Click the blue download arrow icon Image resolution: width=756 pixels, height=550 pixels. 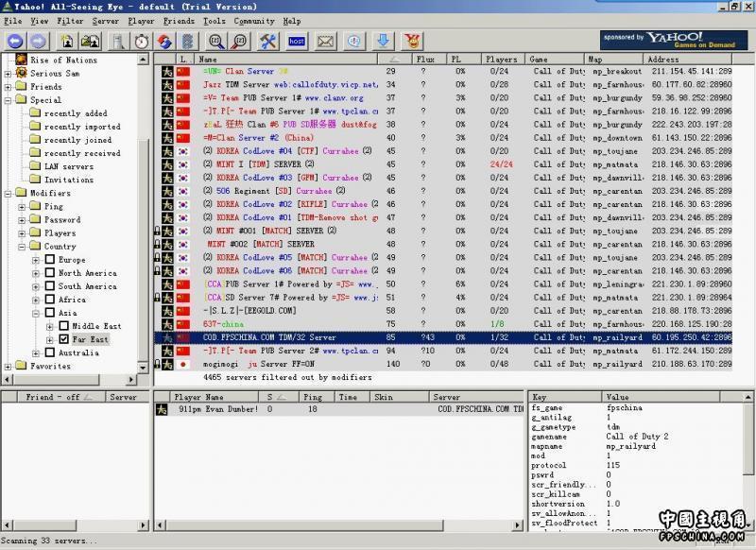point(384,42)
